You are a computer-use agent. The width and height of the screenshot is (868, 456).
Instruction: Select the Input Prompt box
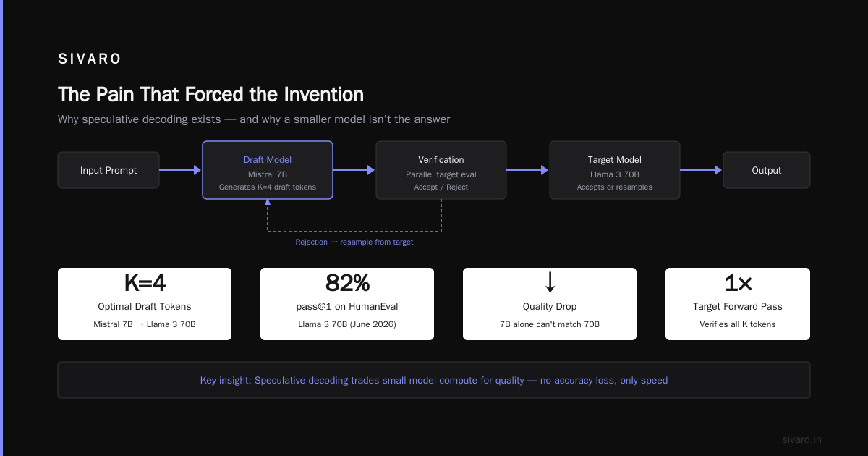pos(109,170)
